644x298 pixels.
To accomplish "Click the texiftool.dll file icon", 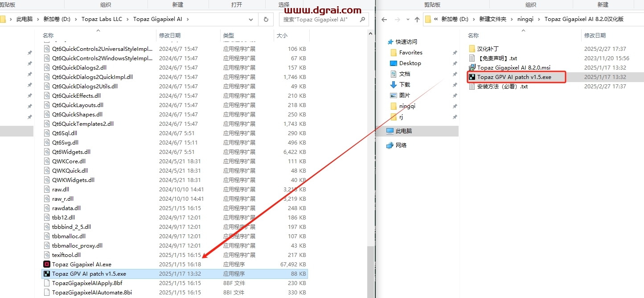I will pos(47,255).
